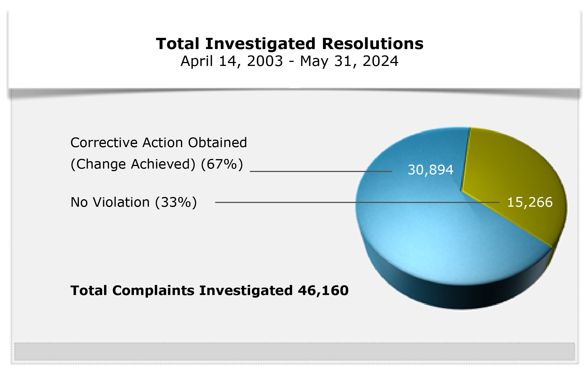Viewport: 588px width, 375px height.
Task: Click the center point where pie slices meet
Action: coord(462,190)
